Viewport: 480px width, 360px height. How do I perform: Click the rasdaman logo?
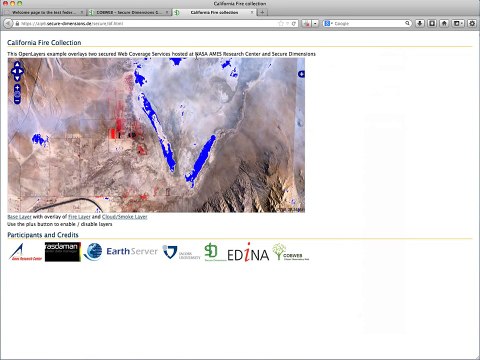click(63, 252)
